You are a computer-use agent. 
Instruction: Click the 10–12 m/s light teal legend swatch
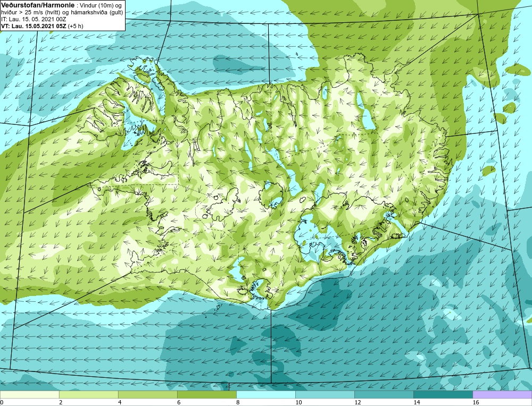tap(325, 395)
